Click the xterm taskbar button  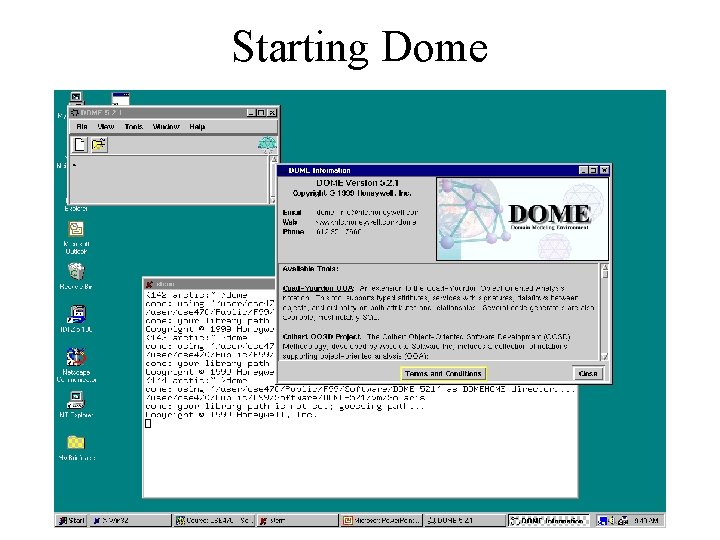297,520
